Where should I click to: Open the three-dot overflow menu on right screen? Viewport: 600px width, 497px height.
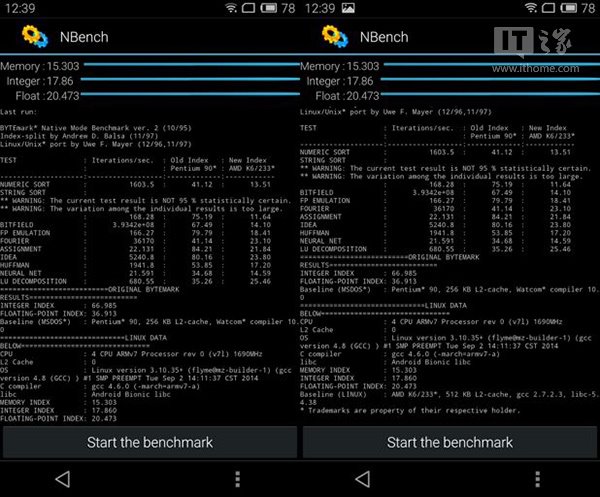pyautogui.click(x=538, y=479)
